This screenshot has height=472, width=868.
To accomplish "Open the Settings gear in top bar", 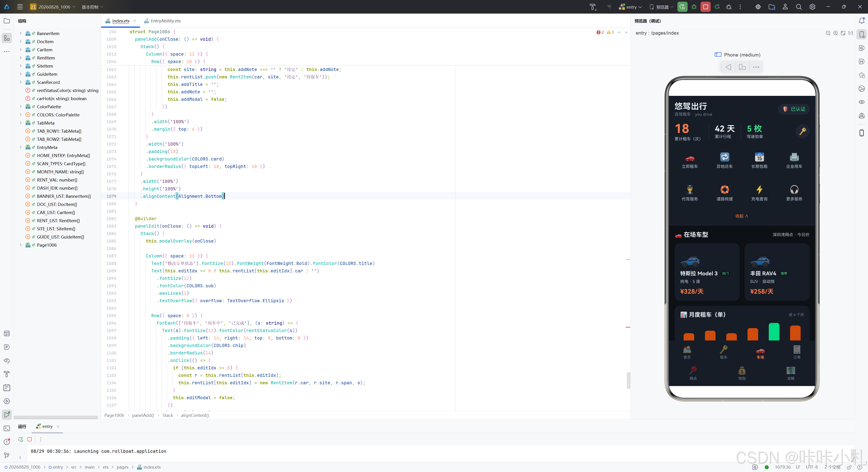I will point(812,7).
